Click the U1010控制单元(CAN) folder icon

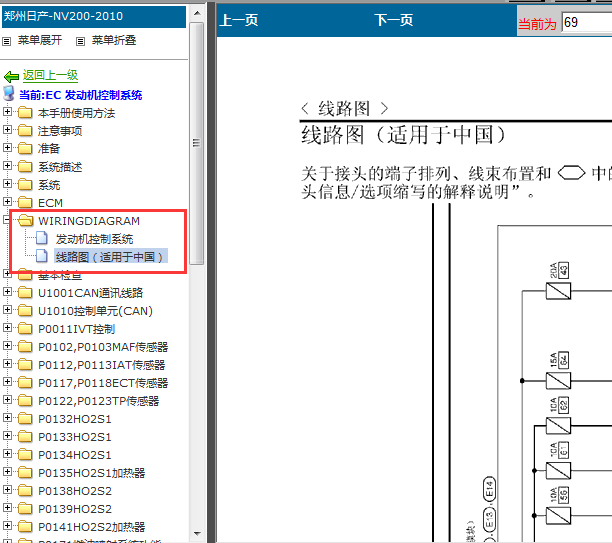pos(25,310)
